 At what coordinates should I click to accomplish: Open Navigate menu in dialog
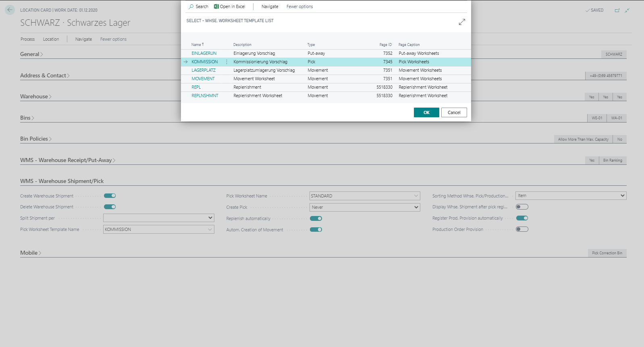270,6
